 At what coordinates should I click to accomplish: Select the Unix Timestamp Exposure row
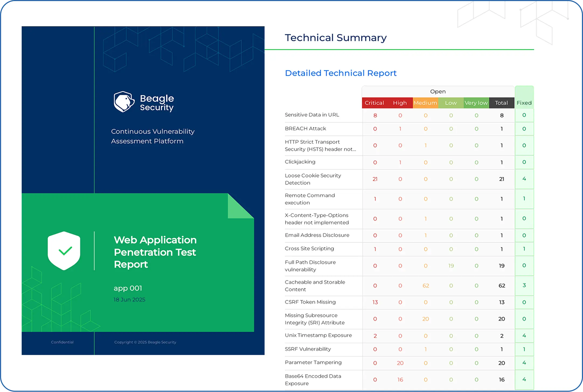409,336
